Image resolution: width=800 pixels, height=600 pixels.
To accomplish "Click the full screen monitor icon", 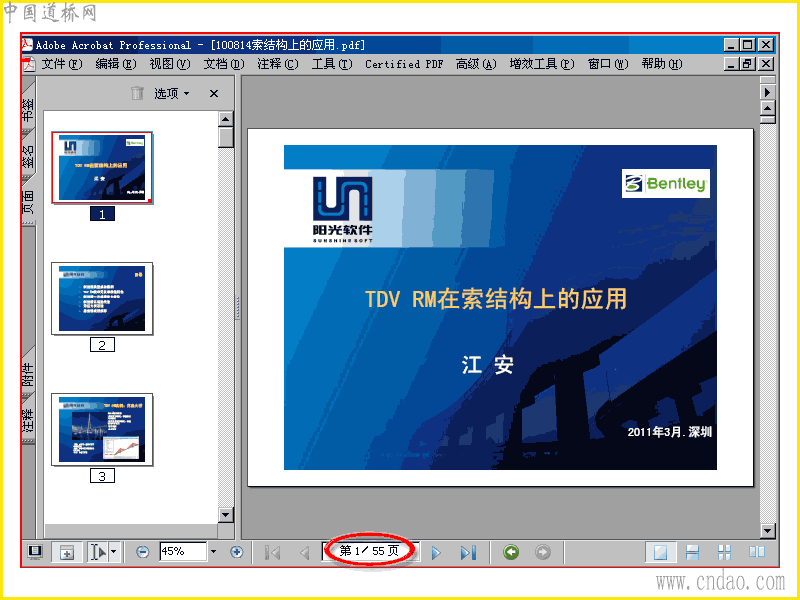I will click(x=35, y=552).
